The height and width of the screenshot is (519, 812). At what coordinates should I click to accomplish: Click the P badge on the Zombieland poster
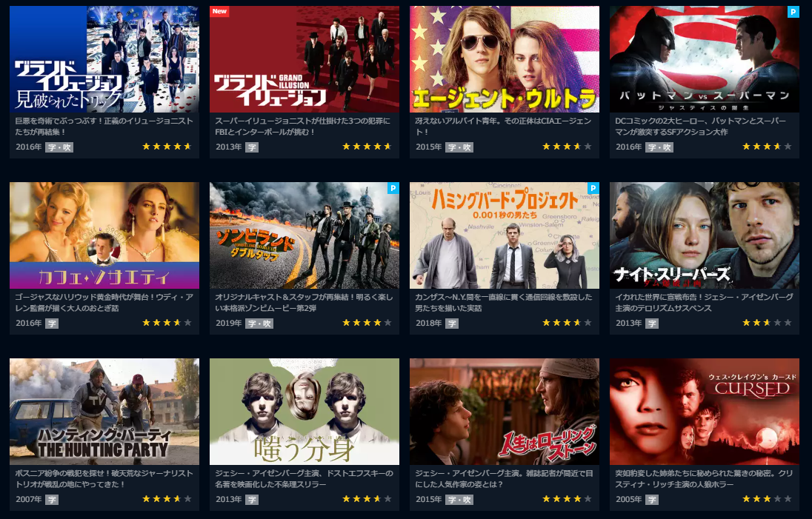pos(393,188)
